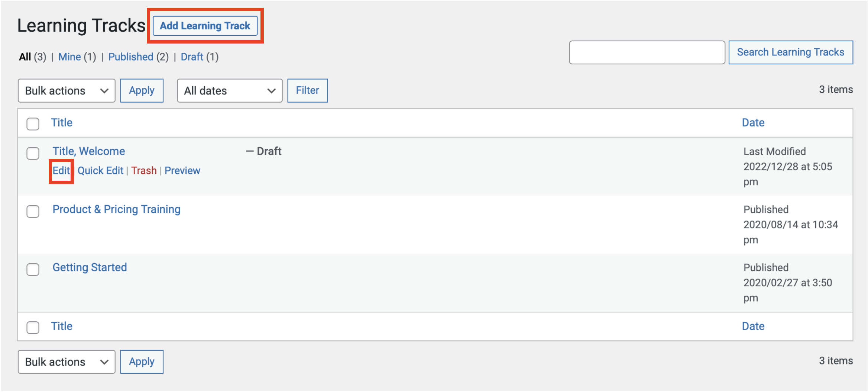Show Draft learning tracks
The height and width of the screenshot is (392, 868).
(x=192, y=57)
